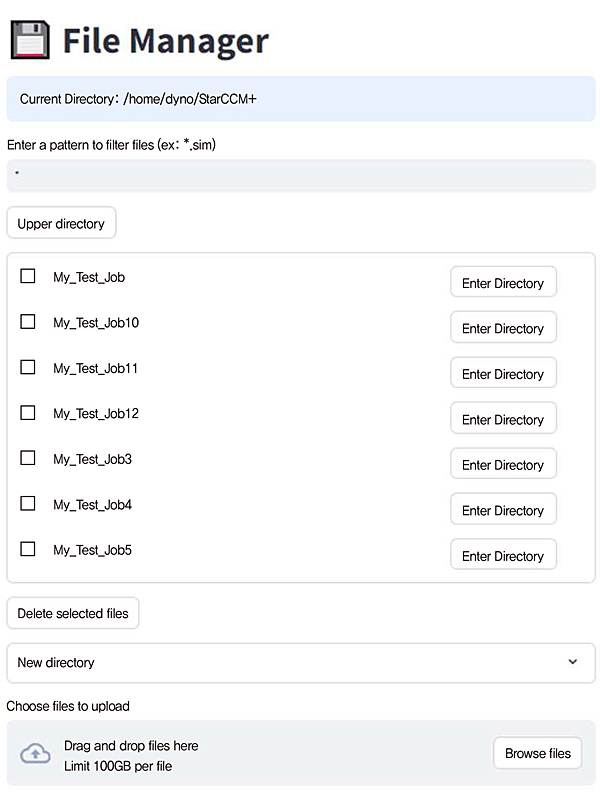This screenshot has width=600, height=810.
Task: Select the My_Test_Job10 checkbox
Action: click(x=28, y=322)
